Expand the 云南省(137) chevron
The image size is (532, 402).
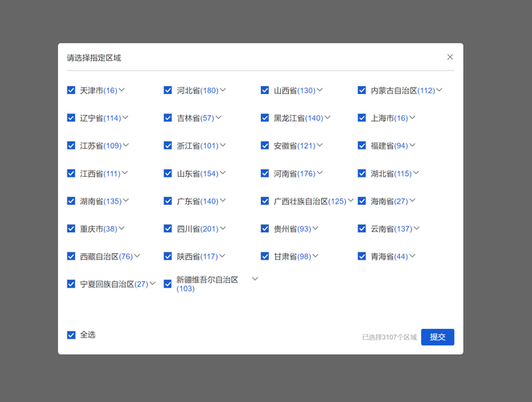click(x=416, y=228)
